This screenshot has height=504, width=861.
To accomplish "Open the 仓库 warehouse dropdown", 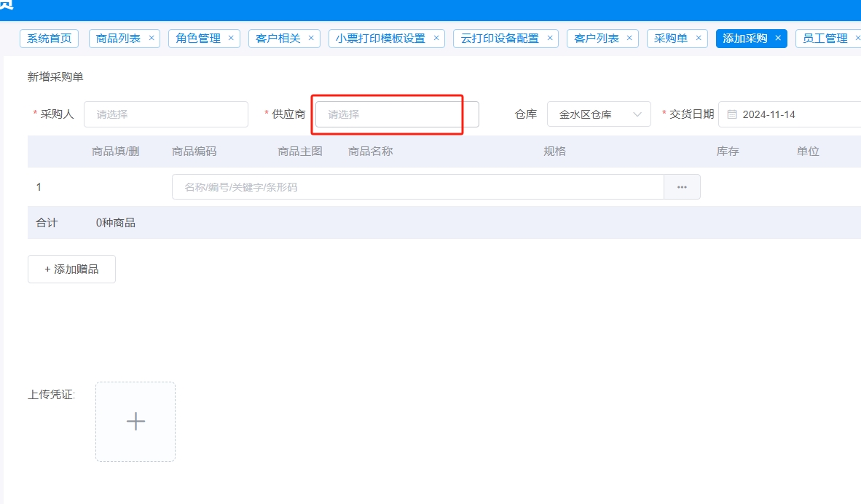I will [x=599, y=114].
